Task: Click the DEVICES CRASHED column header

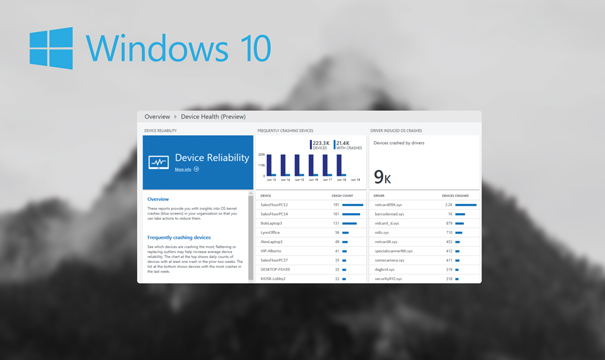Action: pos(455,196)
